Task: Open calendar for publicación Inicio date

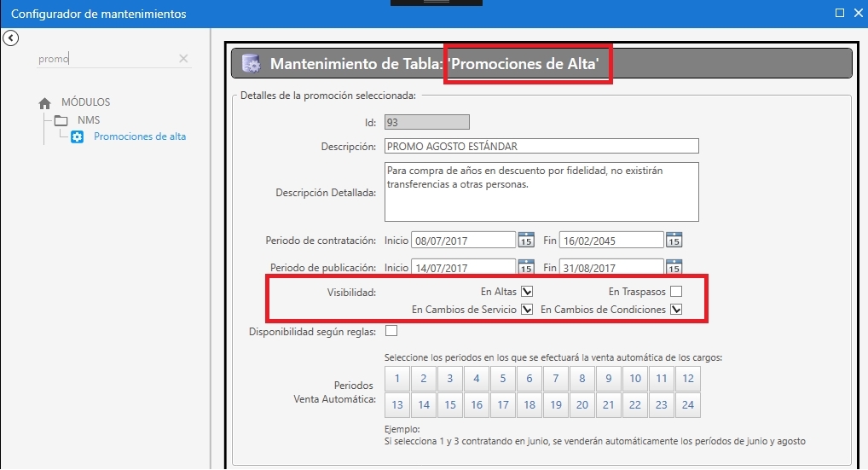Action: coord(526,266)
